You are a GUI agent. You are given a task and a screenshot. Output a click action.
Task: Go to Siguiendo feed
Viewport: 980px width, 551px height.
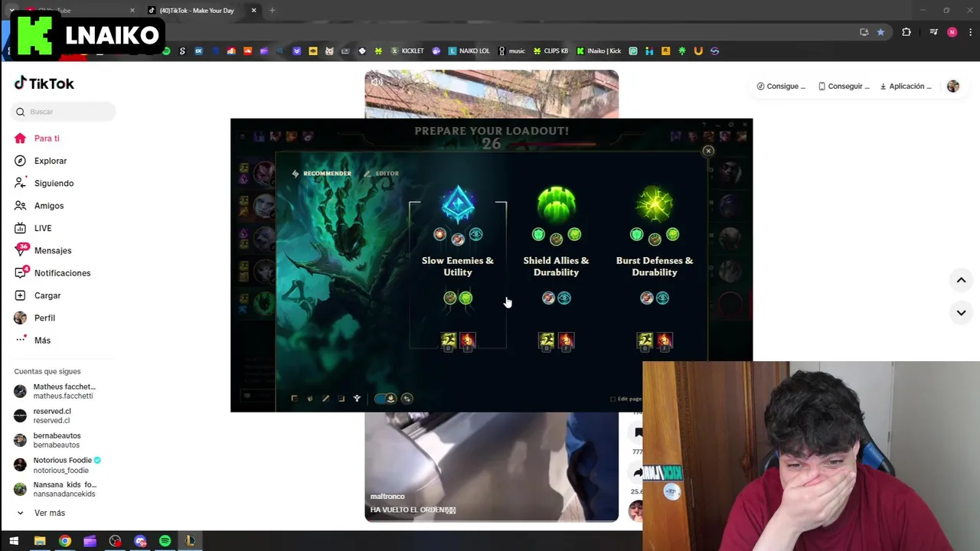[x=44, y=184]
